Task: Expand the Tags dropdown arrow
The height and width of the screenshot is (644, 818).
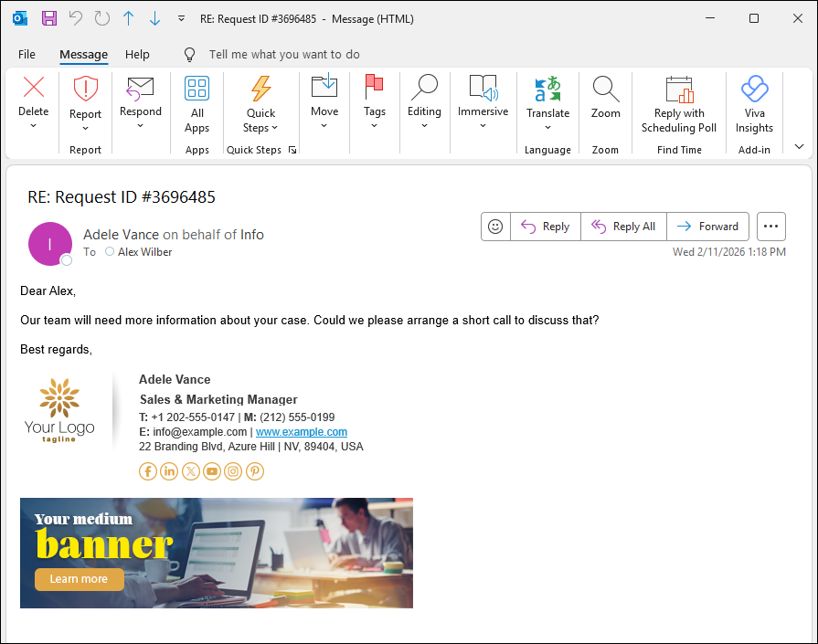Action: tap(374, 126)
